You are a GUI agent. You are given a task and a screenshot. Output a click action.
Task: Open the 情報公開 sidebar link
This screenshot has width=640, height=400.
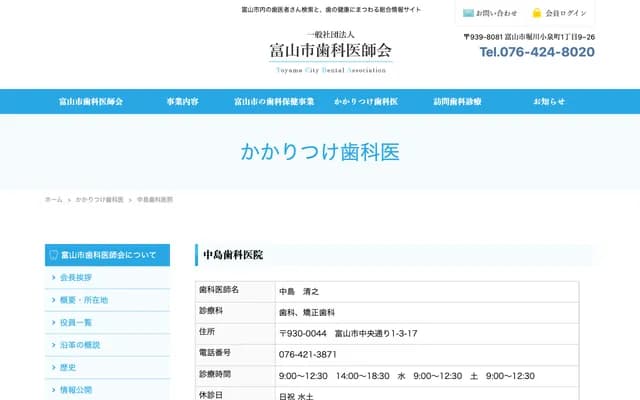[x=76, y=389]
